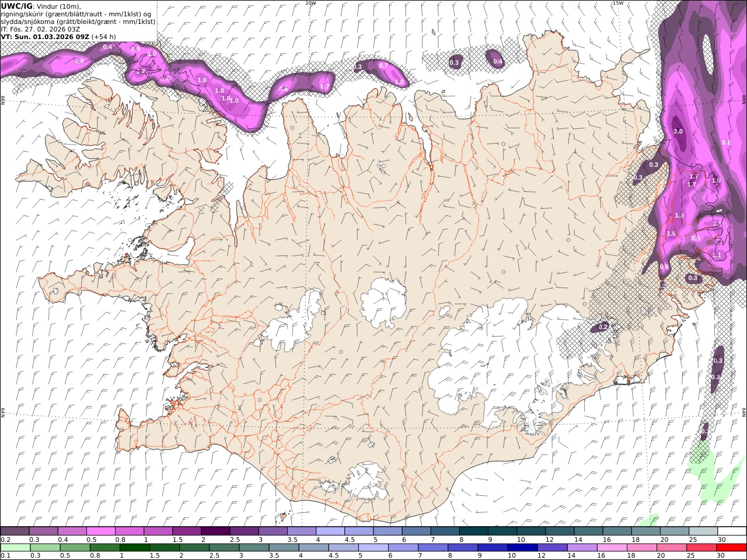Click deep blue swatch labeled 10 in lower legend
The image size is (747, 560).
click(x=523, y=547)
